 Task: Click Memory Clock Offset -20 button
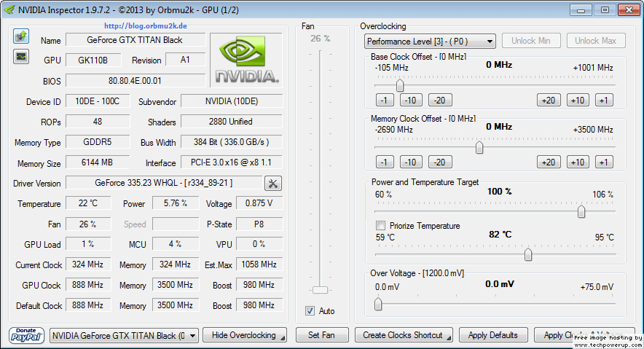440,162
